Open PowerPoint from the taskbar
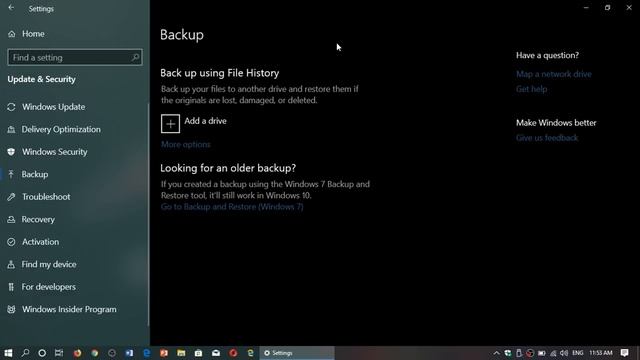The image size is (640, 360). (164, 353)
